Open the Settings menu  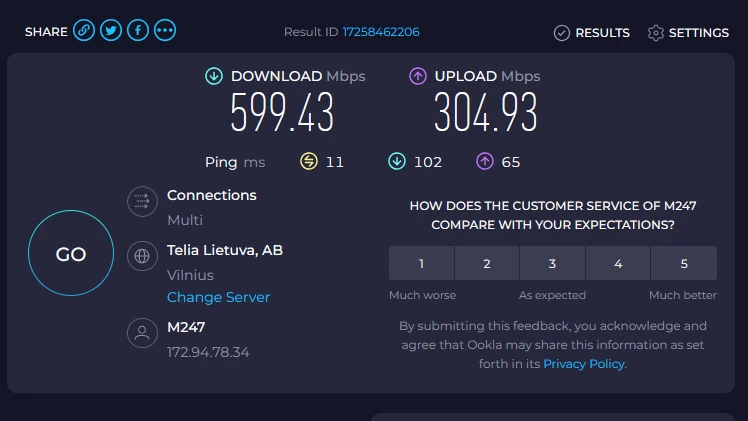pos(688,33)
